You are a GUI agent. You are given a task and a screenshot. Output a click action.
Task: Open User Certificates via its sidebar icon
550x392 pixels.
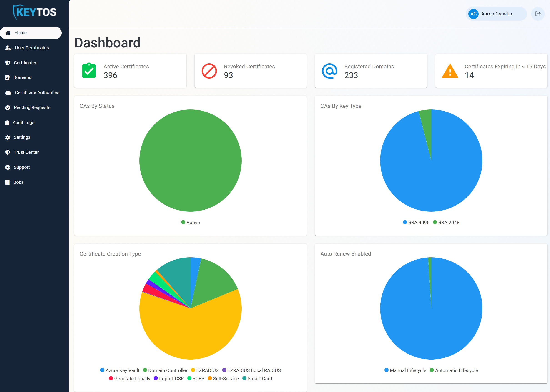click(8, 48)
